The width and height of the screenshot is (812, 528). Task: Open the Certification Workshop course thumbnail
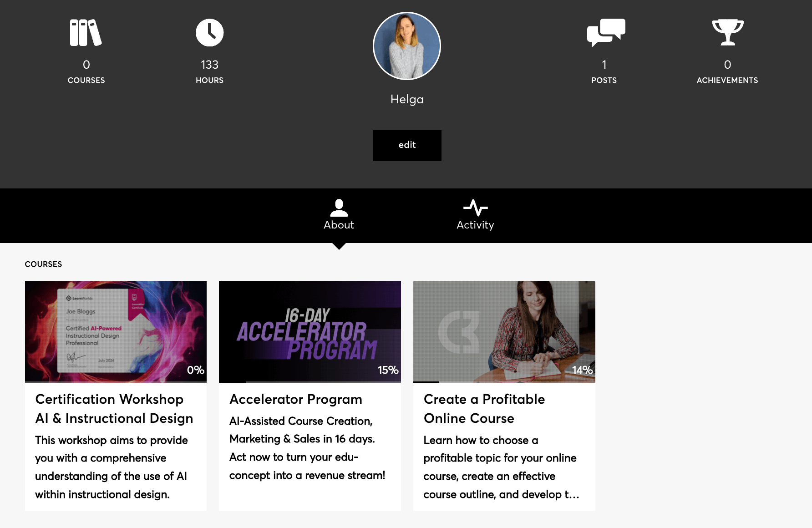[x=116, y=332]
